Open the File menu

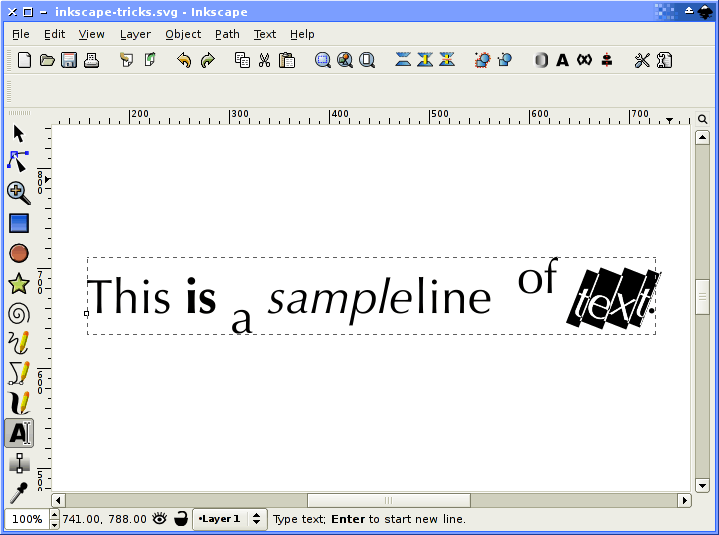[x=21, y=34]
